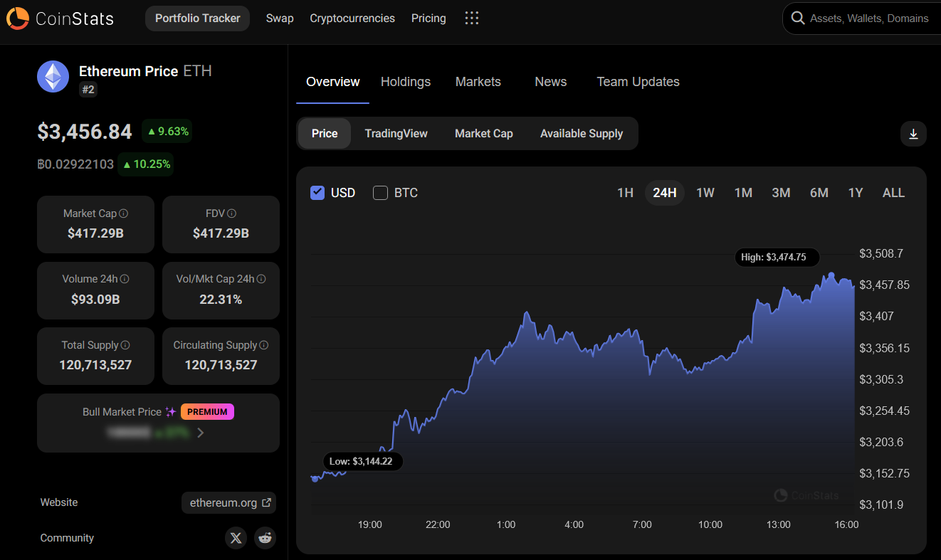The height and width of the screenshot is (560, 941).
Task: Switch to the Overview tab
Action: pos(332,82)
